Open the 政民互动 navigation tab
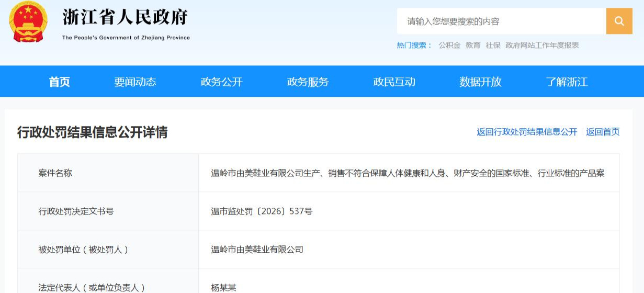 pyautogui.click(x=394, y=82)
